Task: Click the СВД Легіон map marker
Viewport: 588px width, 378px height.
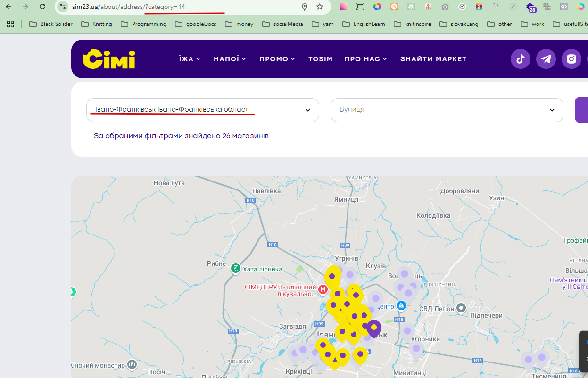Action: click(461, 308)
